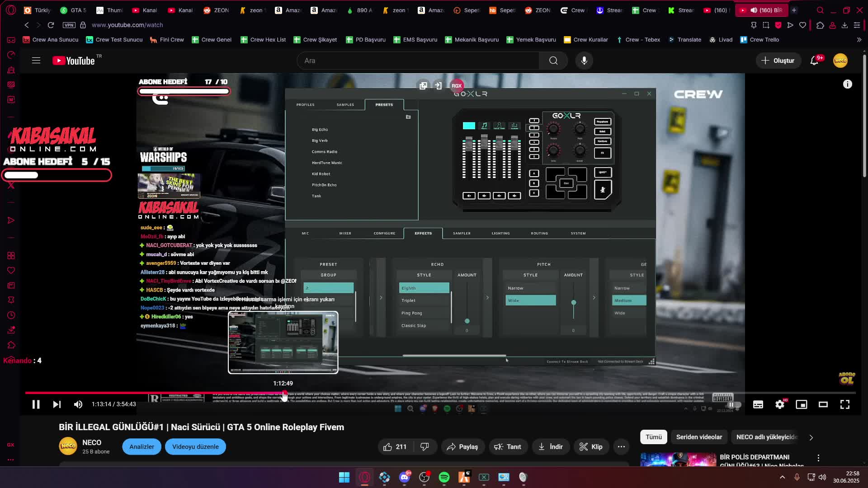Image resolution: width=868 pixels, height=488 pixels.
Task: Open more actions three-dot menu
Action: coord(622,447)
